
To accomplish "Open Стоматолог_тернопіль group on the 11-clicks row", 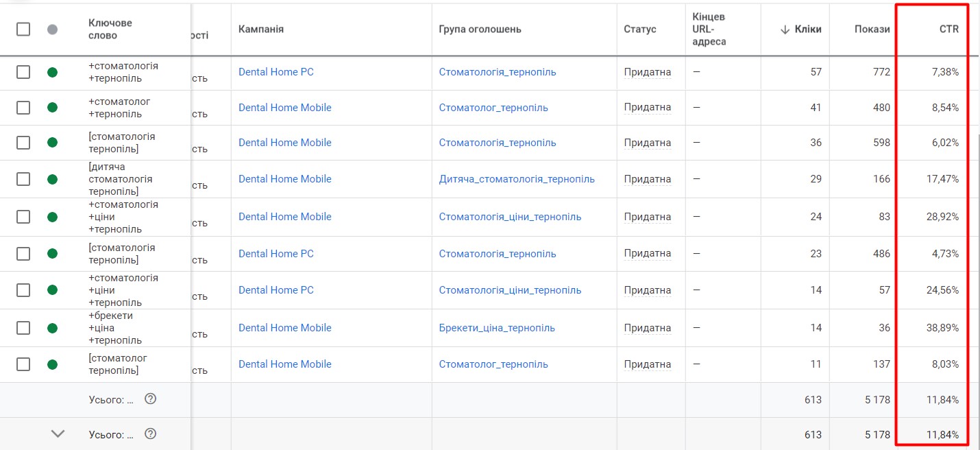I will [x=493, y=364].
